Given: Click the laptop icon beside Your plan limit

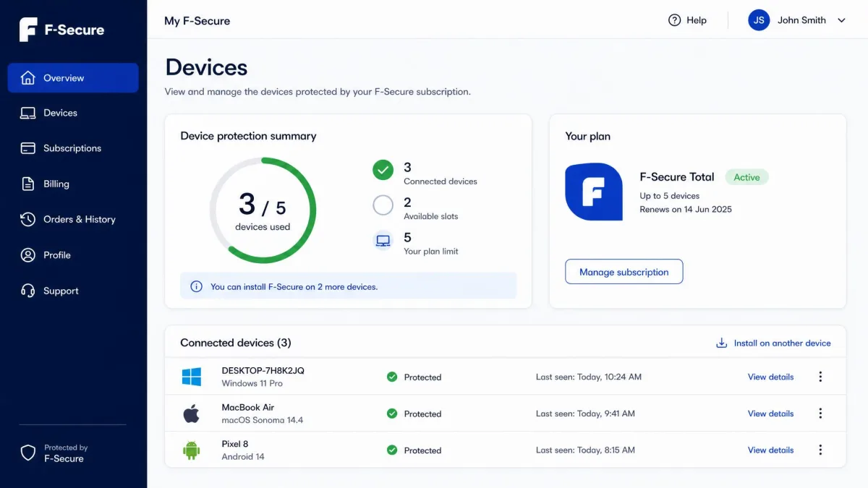Looking at the screenshot, I should pyautogui.click(x=383, y=240).
